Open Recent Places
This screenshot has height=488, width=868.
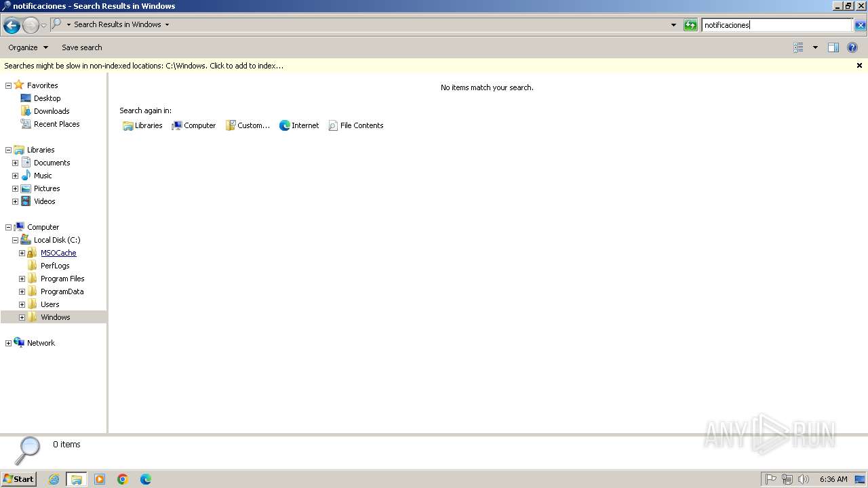tap(56, 124)
